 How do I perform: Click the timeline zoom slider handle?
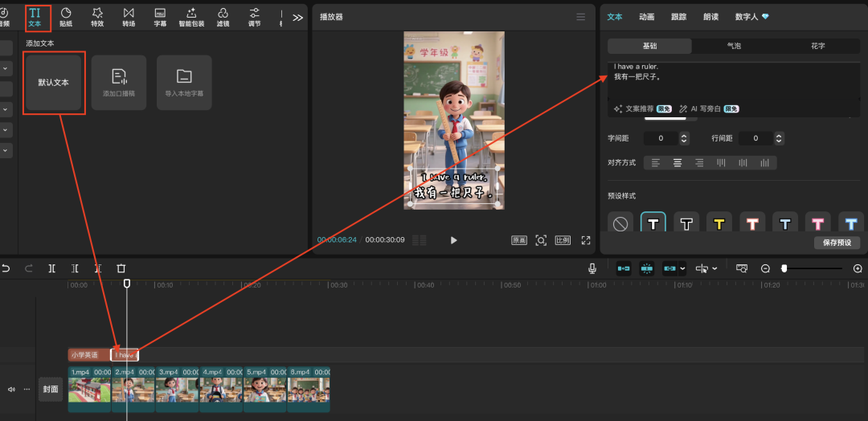(x=784, y=268)
